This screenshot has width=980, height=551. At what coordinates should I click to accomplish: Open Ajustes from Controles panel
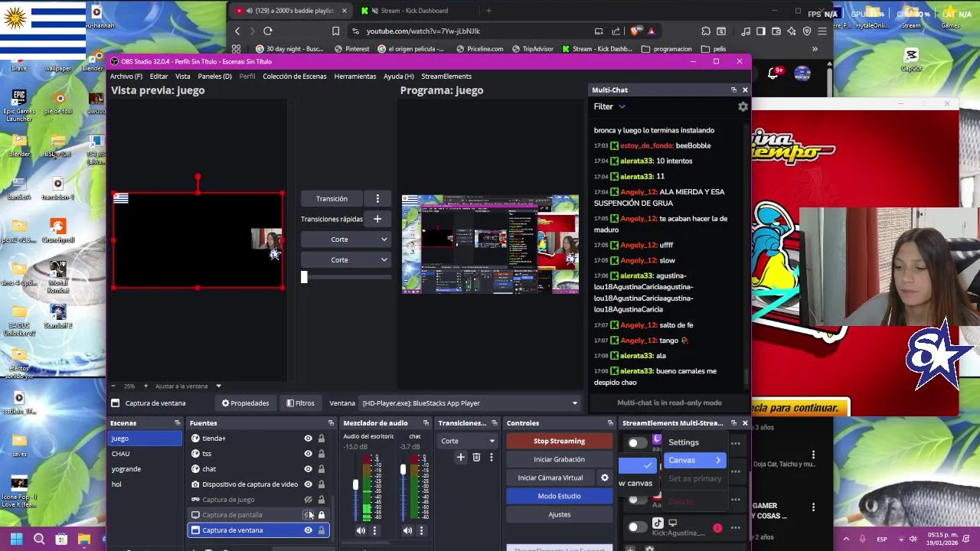tap(559, 514)
